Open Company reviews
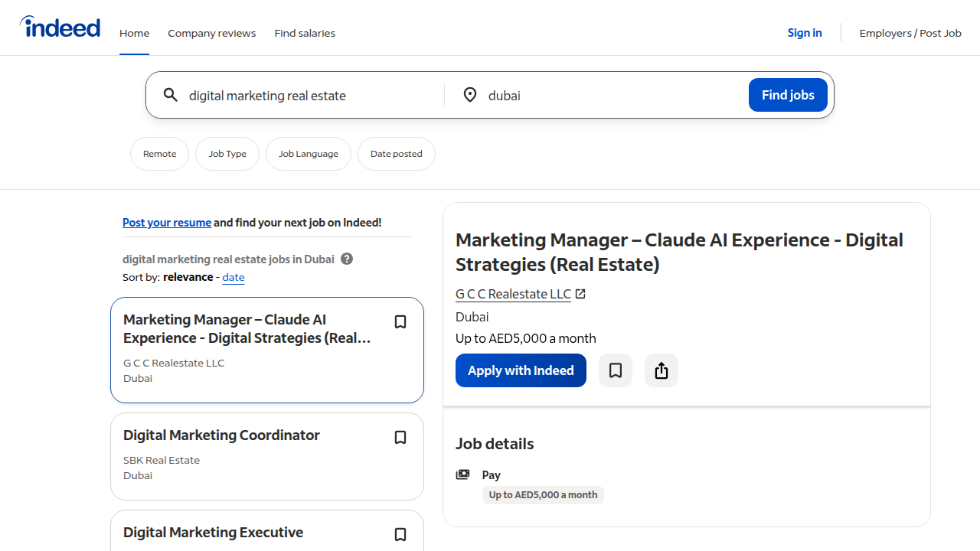Image resolution: width=980 pixels, height=551 pixels. 212,33
